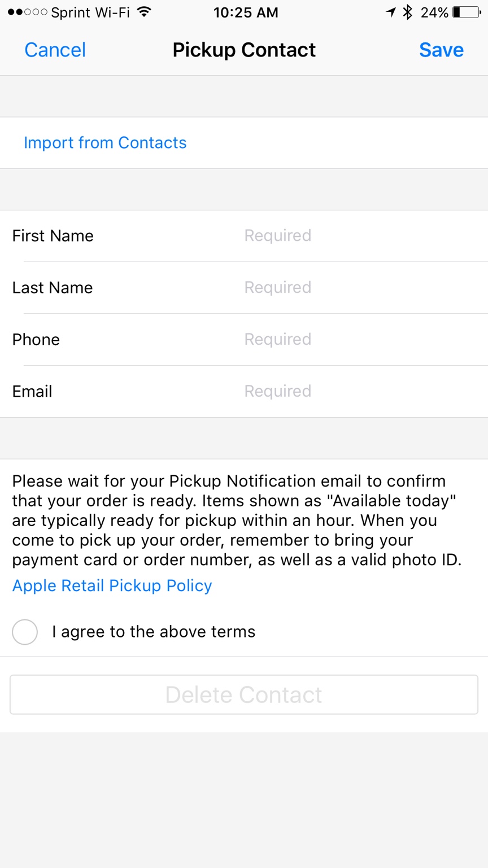
Task: Tap the battery indicator icon
Action: [x=466, y=12]
